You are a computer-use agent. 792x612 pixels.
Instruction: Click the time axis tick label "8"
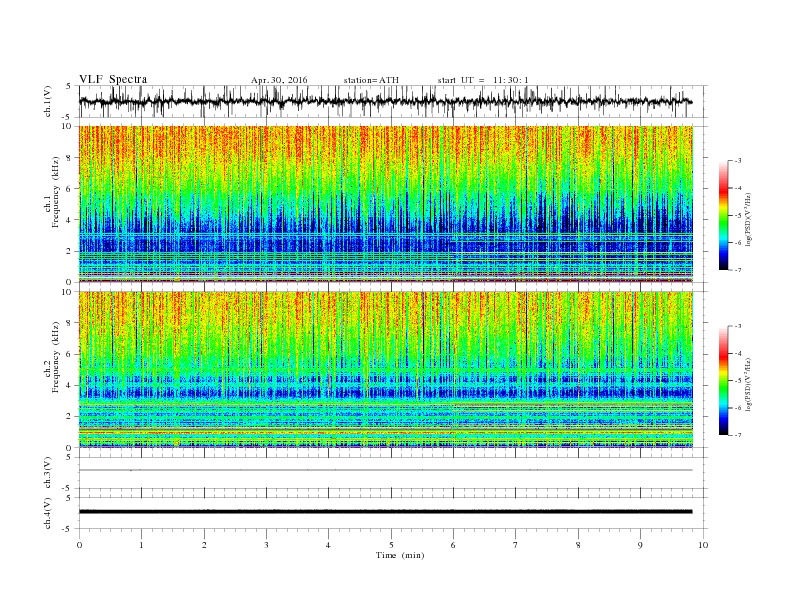(578, 545)
